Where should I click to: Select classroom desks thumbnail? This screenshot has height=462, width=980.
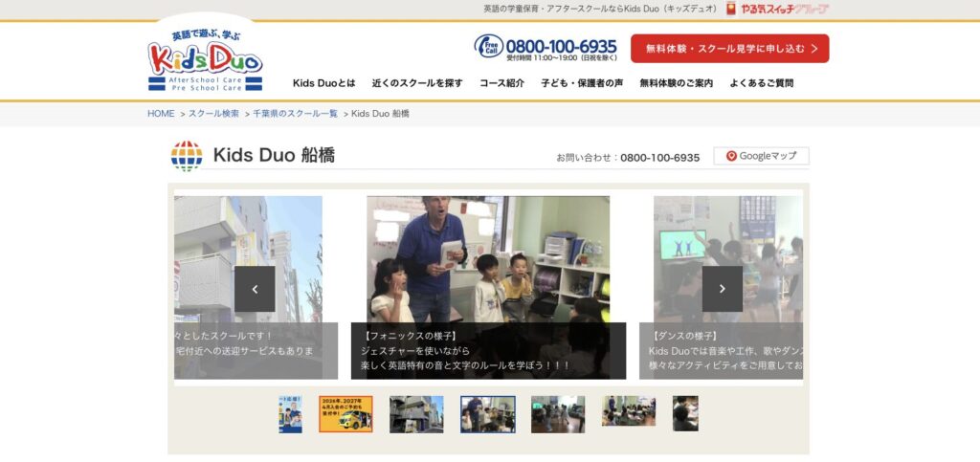(x=629, y=410)
